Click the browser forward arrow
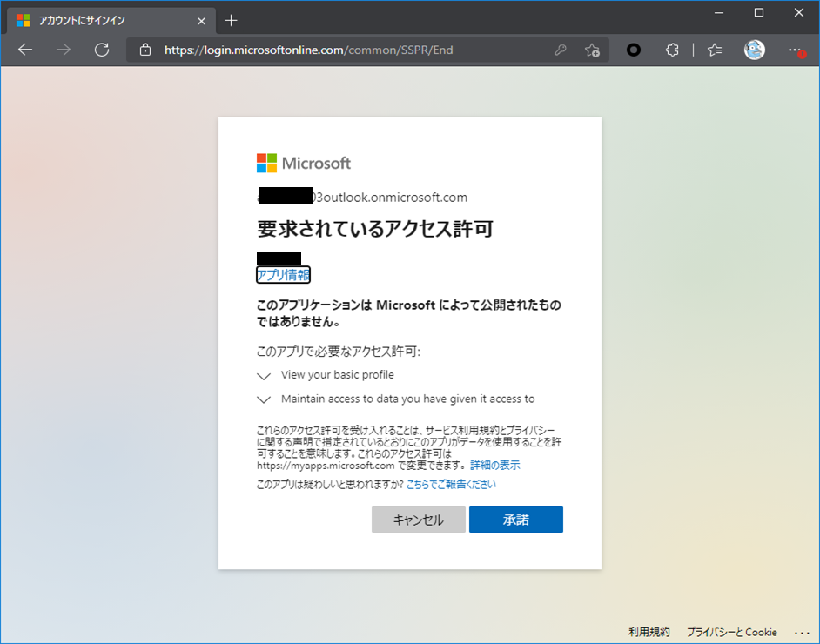820x644 pixels. click(64, 50)
